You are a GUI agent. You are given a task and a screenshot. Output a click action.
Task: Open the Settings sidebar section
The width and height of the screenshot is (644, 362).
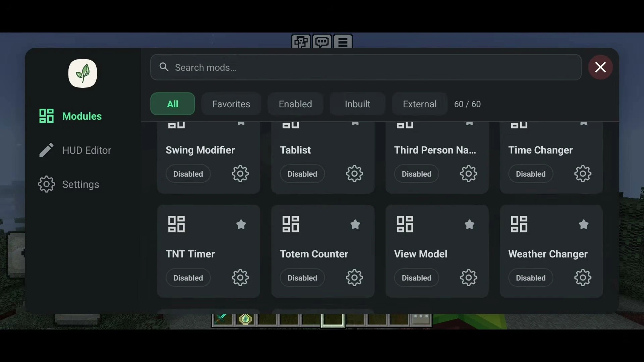[69, 184]
